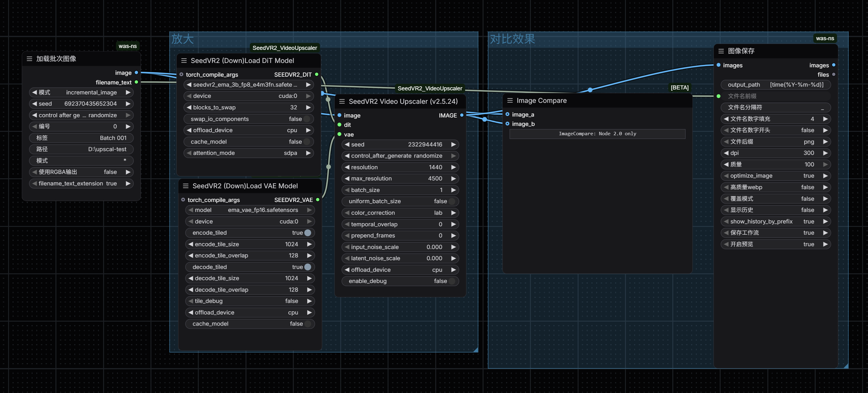The image size is (868, 393).
Task: Click the IMAGE output socket on Video Upscaler
Action: click(462, 115)
